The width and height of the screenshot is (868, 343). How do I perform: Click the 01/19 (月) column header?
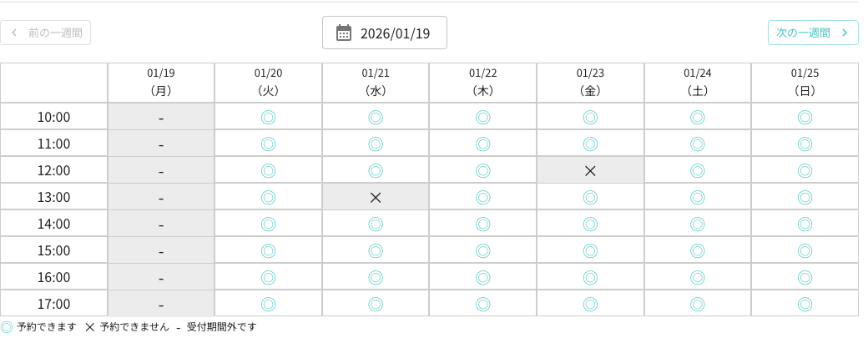click(161, 82)
